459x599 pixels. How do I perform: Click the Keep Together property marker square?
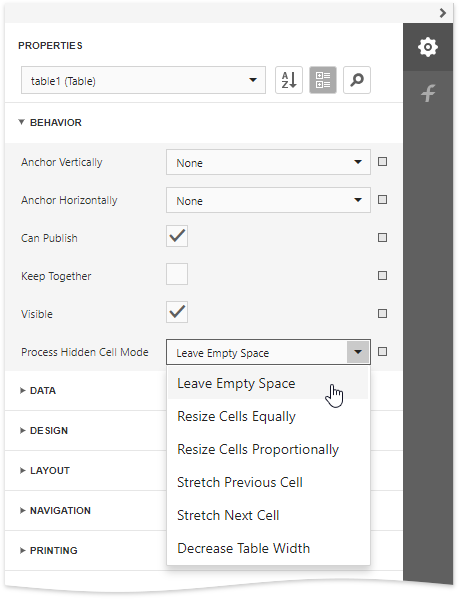tap(382, 275)
